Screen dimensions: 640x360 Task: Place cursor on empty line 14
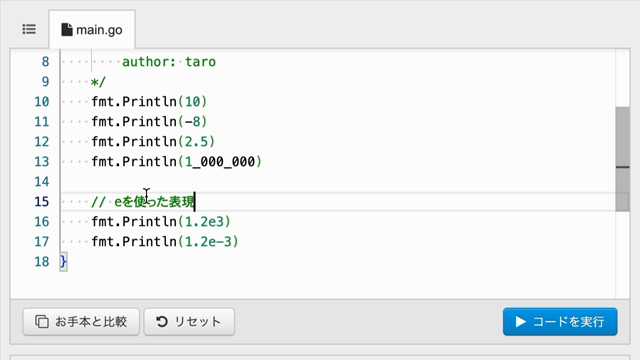(x=337, y=182)
